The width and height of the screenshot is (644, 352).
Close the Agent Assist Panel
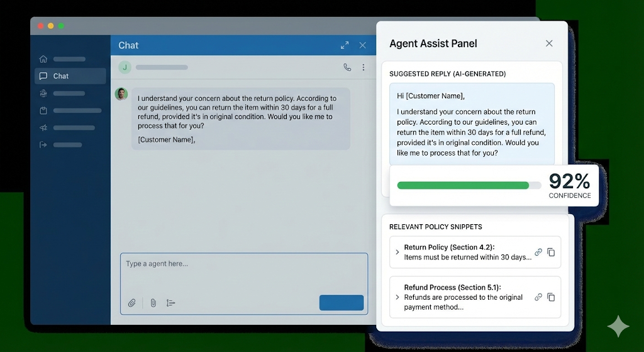[549, 43]
